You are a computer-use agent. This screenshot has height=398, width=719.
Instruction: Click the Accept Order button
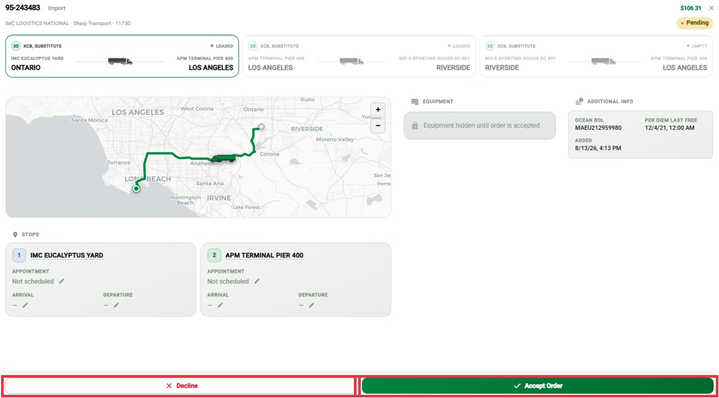tap(537, 386)
